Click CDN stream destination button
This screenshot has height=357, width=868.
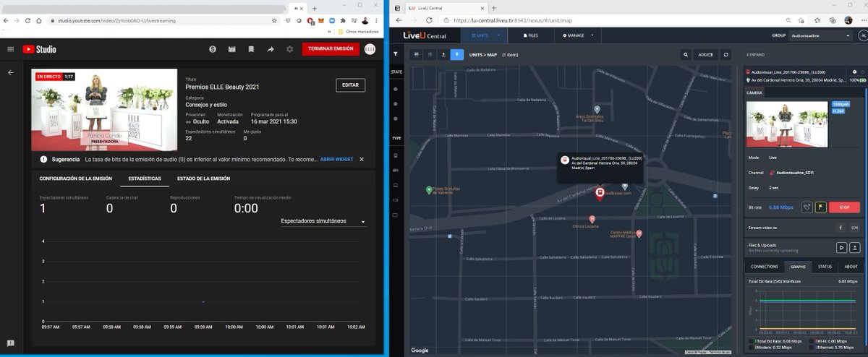pos(854,228)
